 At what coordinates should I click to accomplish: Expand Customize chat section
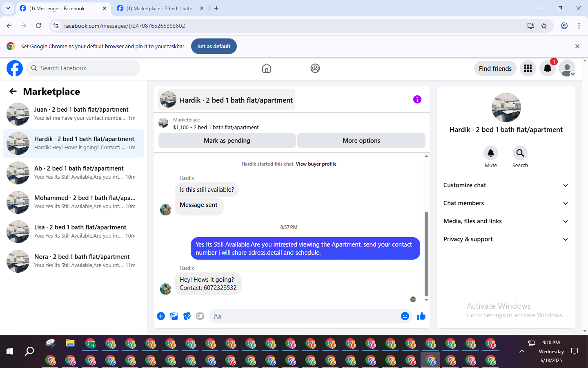tap(506, 185)
